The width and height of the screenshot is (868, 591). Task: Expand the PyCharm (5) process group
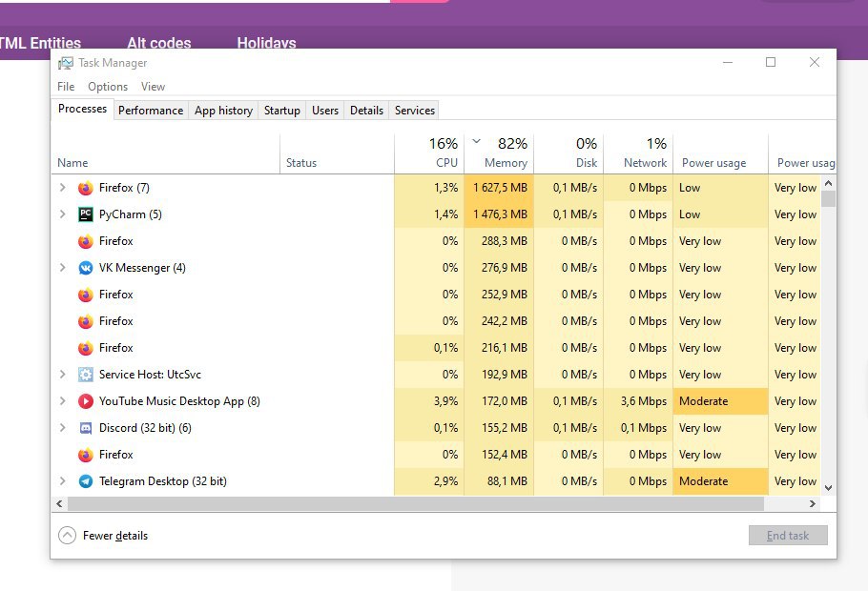point(63,214)
